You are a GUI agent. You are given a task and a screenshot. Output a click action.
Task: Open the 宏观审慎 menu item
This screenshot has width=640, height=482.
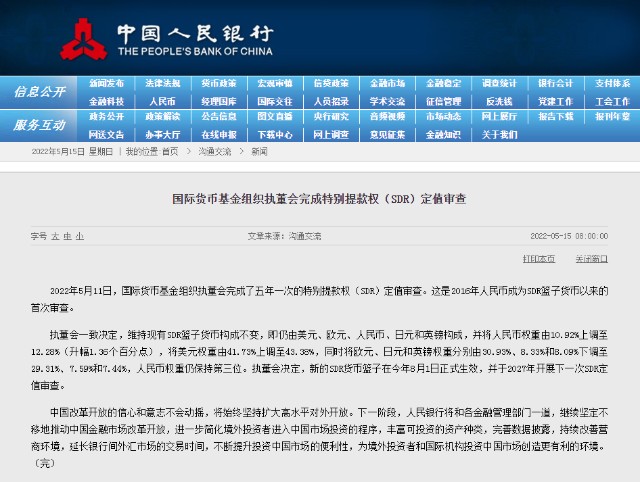(275, 83)
